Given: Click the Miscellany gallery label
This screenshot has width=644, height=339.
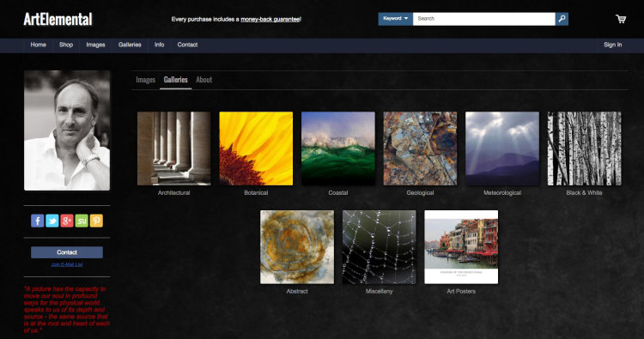Looking at the screenshot, I should tap(379, 292).
